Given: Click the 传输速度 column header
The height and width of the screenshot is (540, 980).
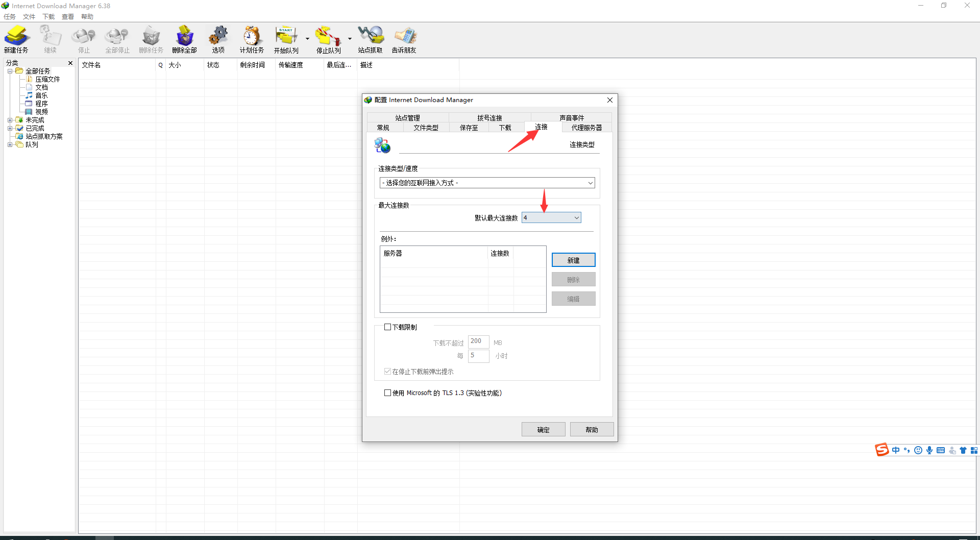Looking at the screenshot, I should [300, 65].
